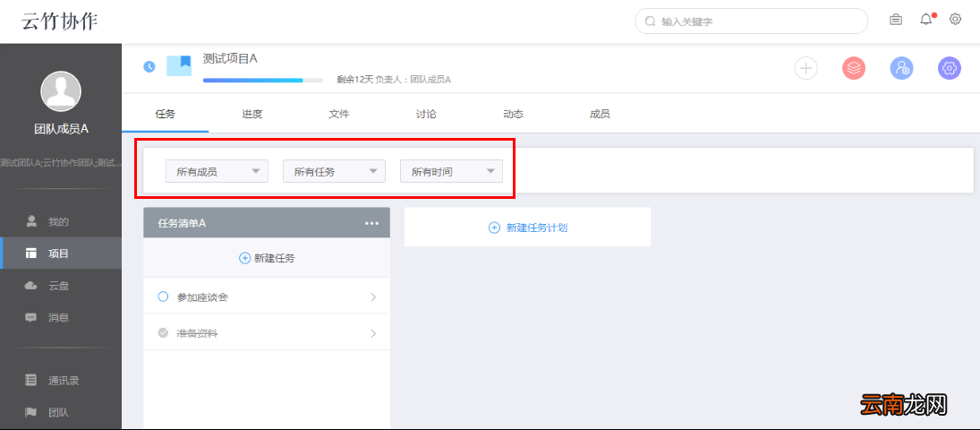Click the red layers icon button
The width and height of the screenshot is (980, 430).
coord(854,67)
